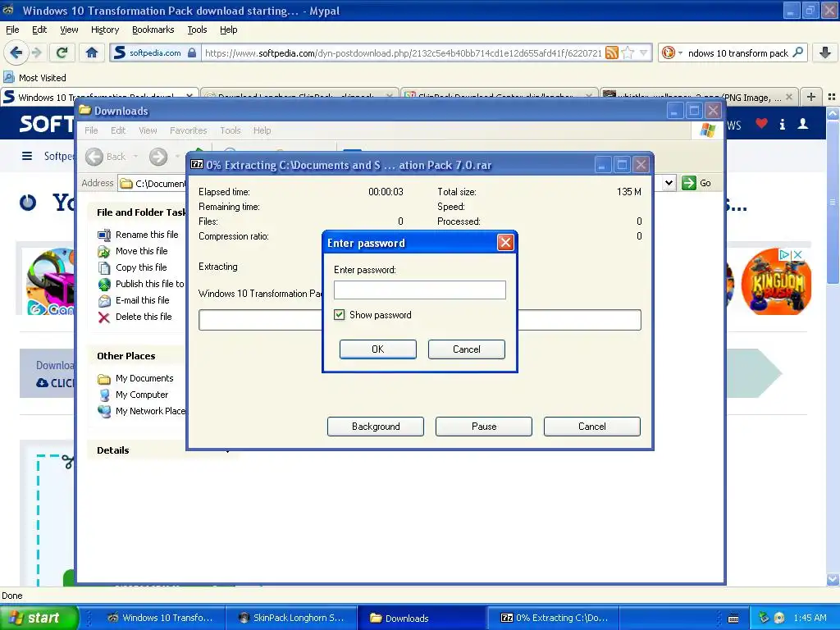Open the Explorer Back button history dropdown
This screenshot has height=630, width=840.
[x=135, y=157]
